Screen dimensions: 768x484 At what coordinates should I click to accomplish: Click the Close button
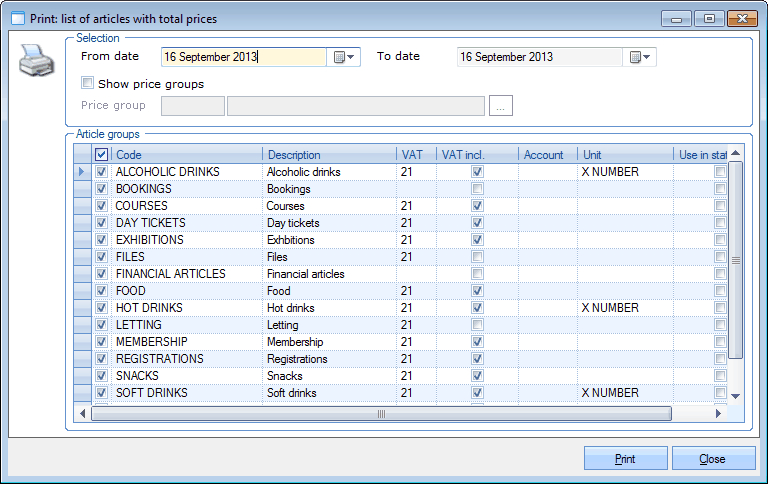click(x=713, y=459)
